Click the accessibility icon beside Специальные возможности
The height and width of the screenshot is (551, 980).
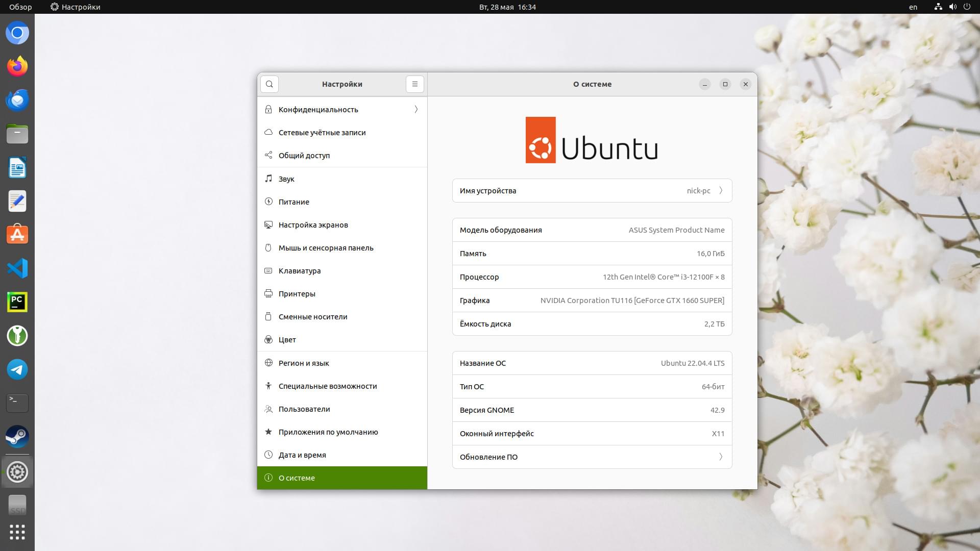tap(268, 386)
